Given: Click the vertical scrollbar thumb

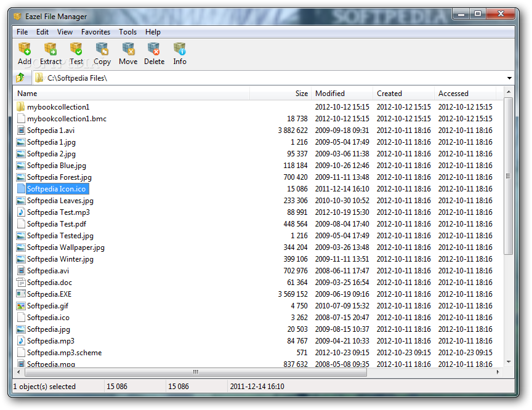Looking at the screenshot, I should coord(508,176).
